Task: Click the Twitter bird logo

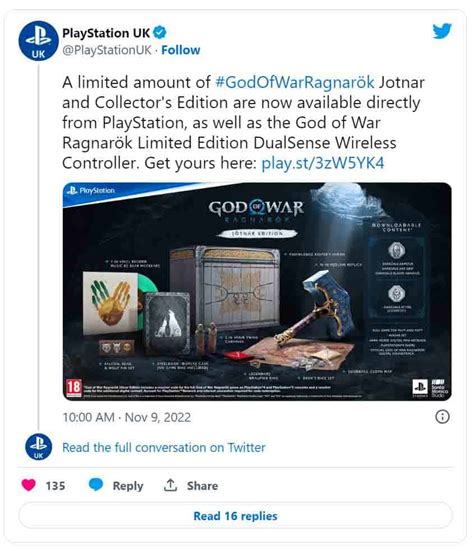Action: pyautogui.click(x=442, y=31)
